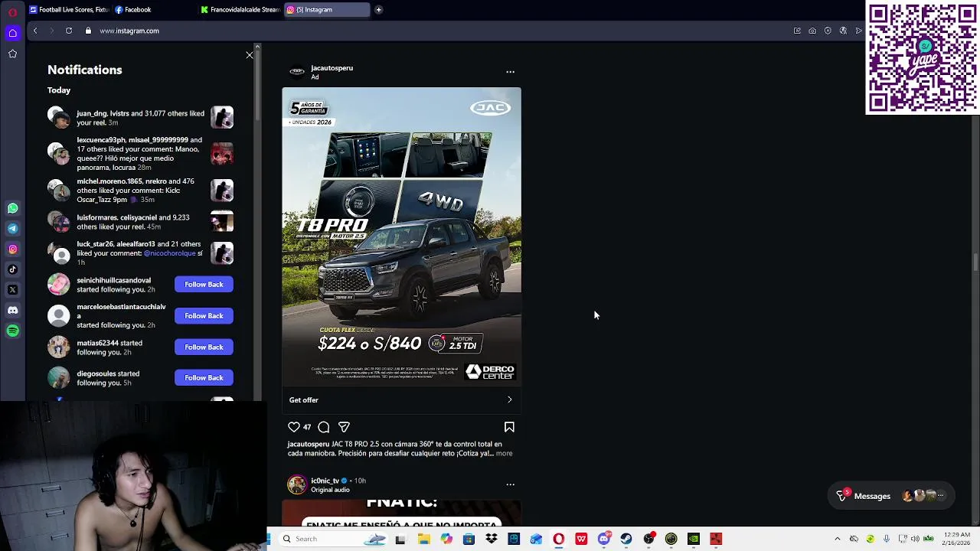Image resolution: width=980 pixels, height=551 pixels.
Task: Open comments on the jacautosperu post
Action: [324, 427]
